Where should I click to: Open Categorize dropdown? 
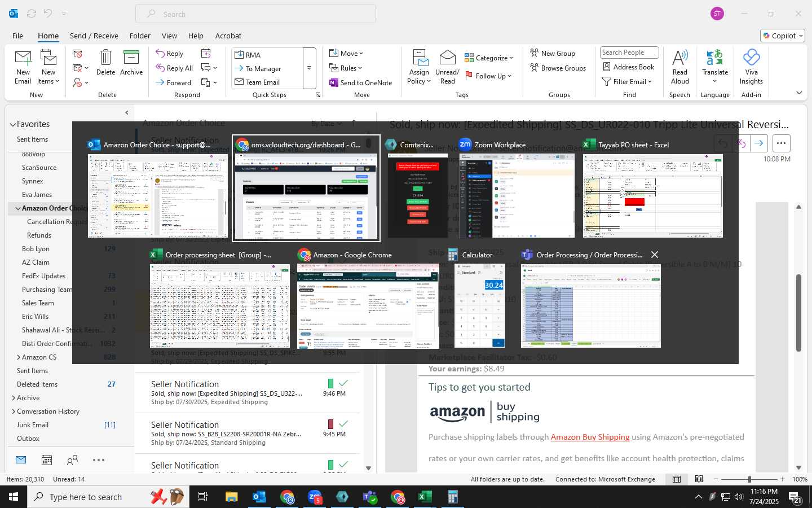click(x=489, y=58)
